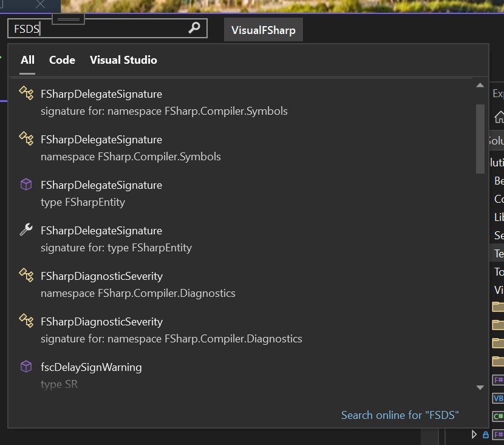
Task: Select the fscDelaySignWarning type icon
Action: [26, 367]
